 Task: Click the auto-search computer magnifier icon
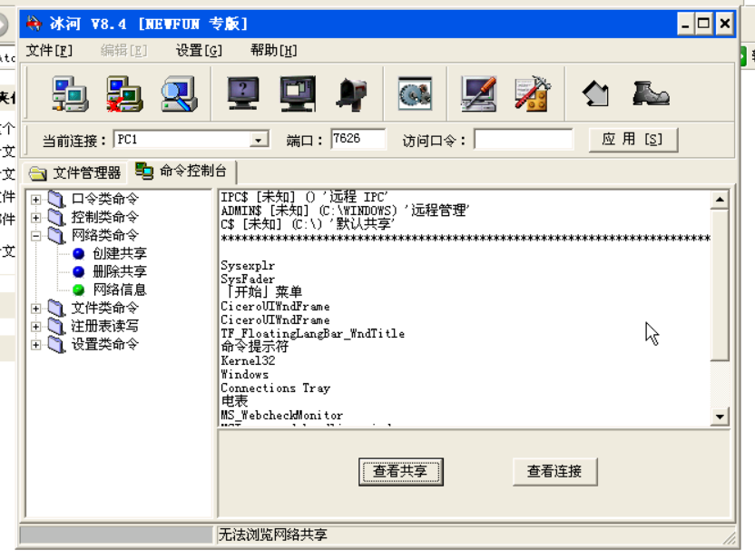coord(179,93)
